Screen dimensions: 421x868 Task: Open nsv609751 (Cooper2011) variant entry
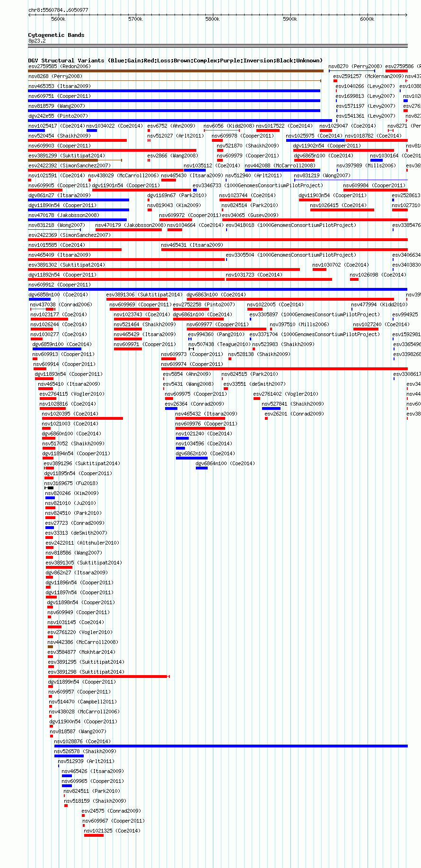point(174,101)
